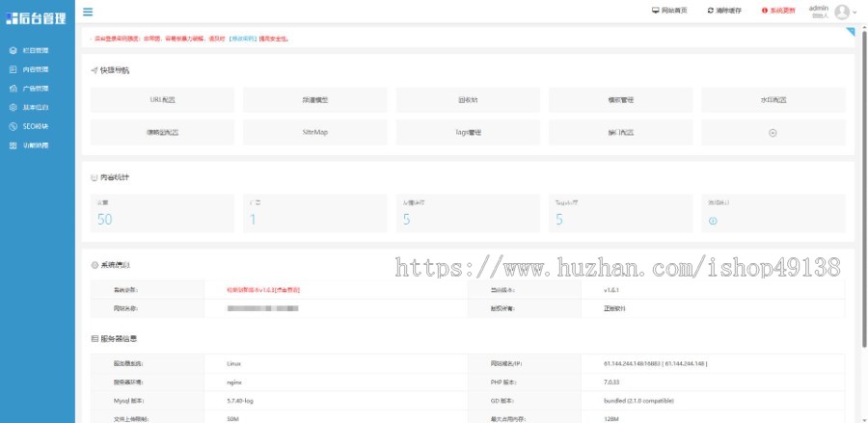
Task: Open 栏目管理 in the sidebar
Action: [37, 50]
